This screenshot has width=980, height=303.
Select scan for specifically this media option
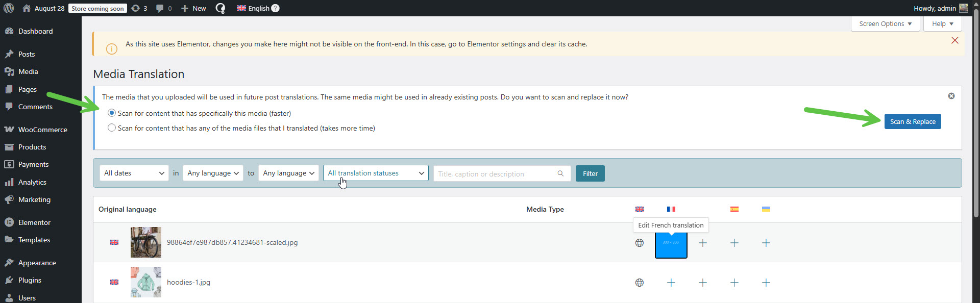click(112, 113)
